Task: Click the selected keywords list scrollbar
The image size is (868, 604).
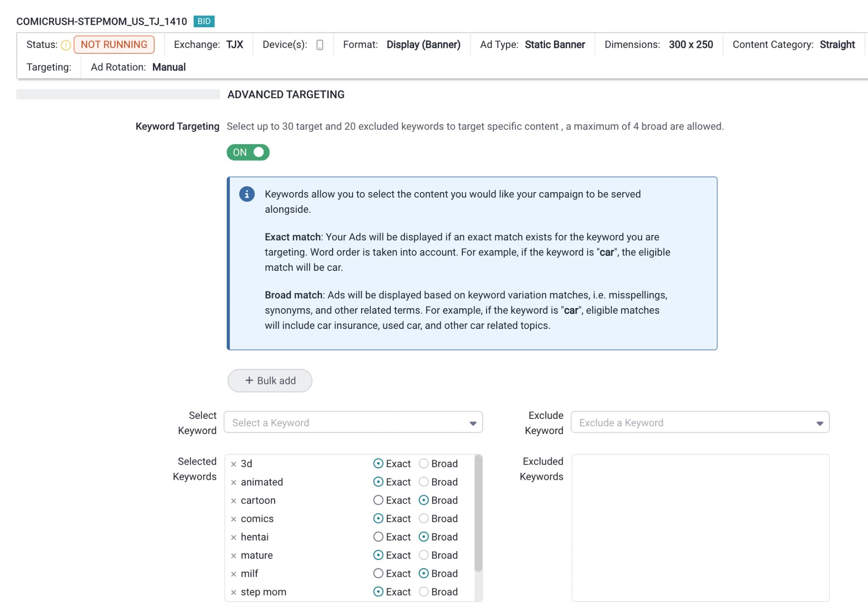Action: click(x=478, y=514)
